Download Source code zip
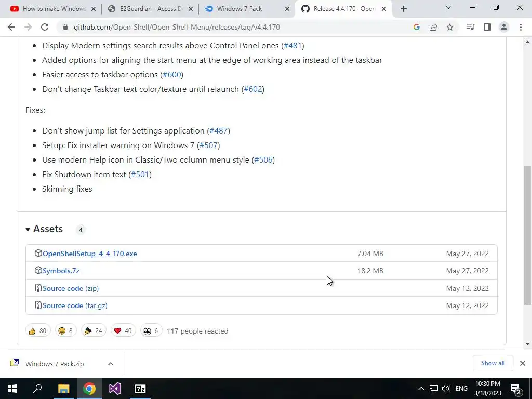The height and width of the screenshot is (399, 532). point(71,288)
